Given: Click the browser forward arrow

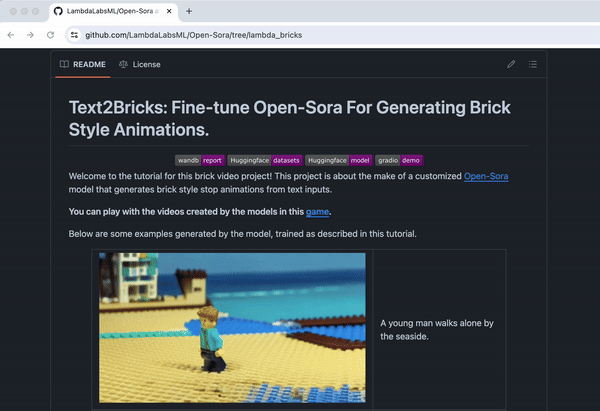Looking at the screenshot, I should [30, 35].
